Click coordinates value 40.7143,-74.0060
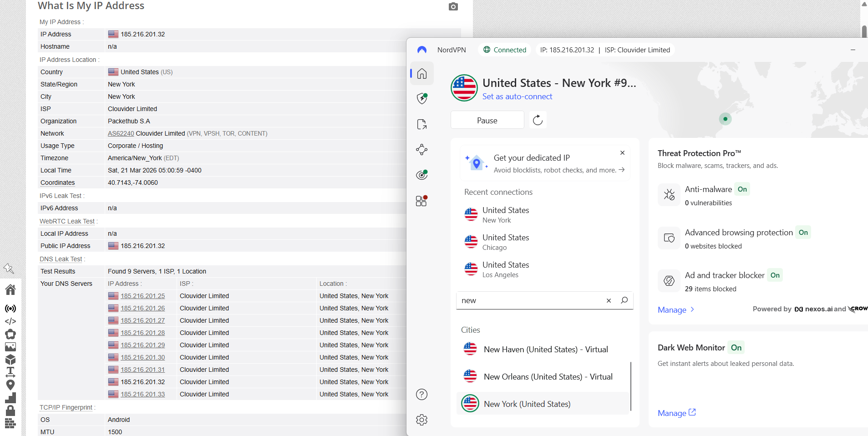868x436 pixels. (x=133, y=183)
